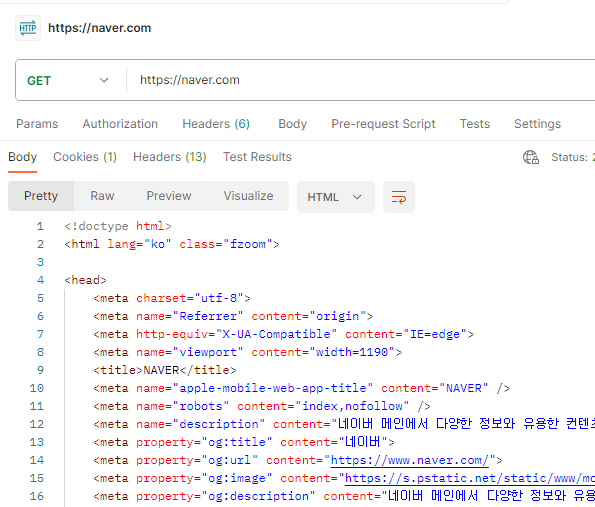This screenshot has width=595, height=507.
Task: Select the request name https://naver.com title
Action: [99, 28]
